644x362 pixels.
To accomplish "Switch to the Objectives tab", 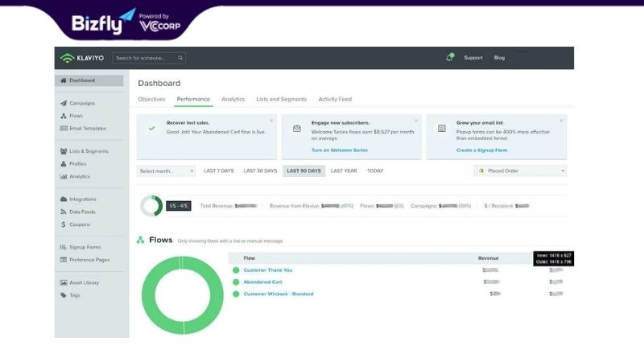I will click(x=151, y=99).
